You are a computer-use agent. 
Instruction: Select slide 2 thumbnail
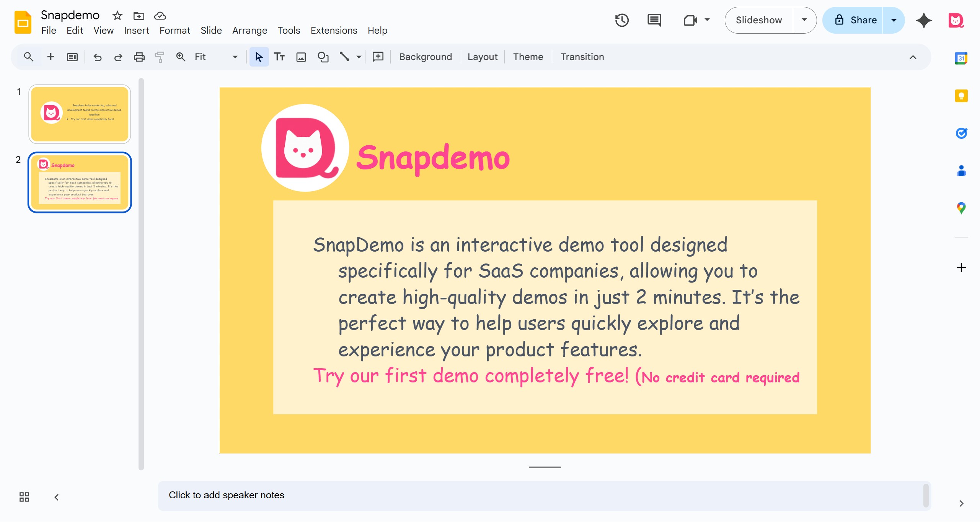click(x=80, y=182)
